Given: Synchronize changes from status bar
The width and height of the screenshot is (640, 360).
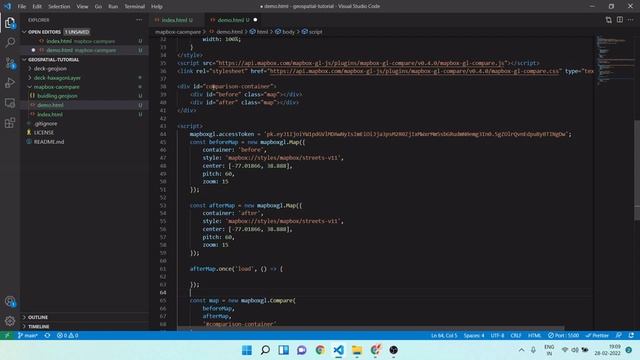Looking at the screenshot, I should coord(47,336).
